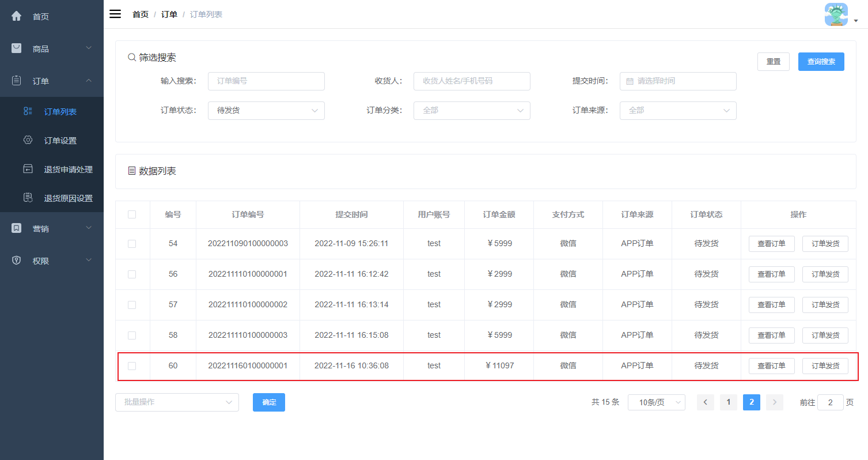
Task: Select the checkbox for order 57
Action: click(x=132, y=305)
